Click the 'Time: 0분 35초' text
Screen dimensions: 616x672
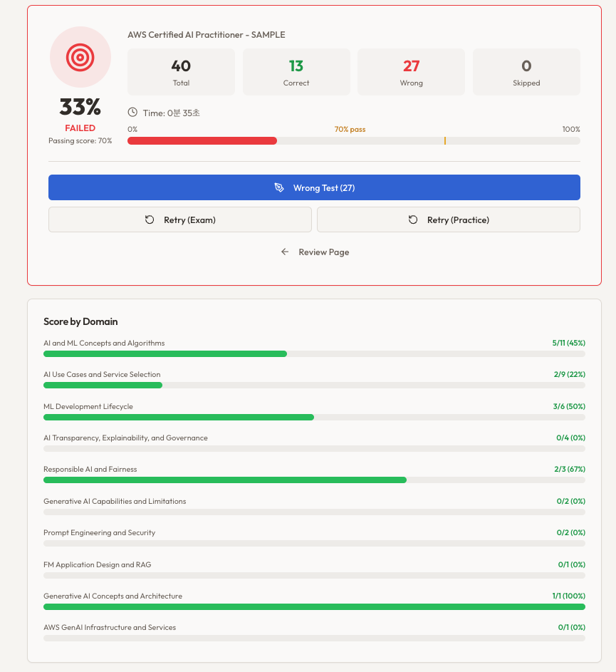(172, 113)
